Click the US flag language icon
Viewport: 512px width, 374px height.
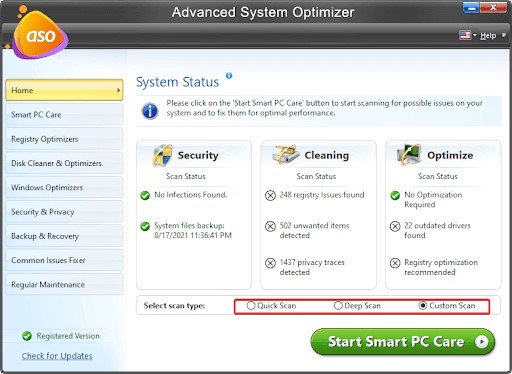pos(465,35)
